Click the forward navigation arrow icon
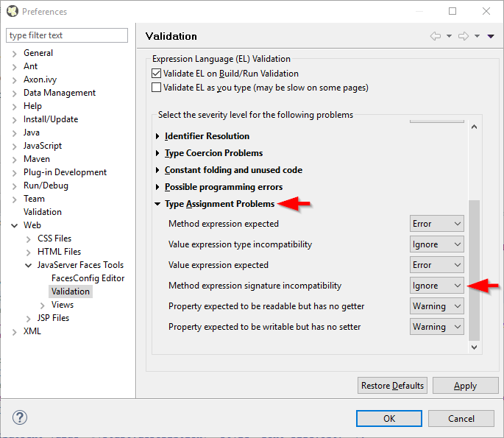This screenshot has width=504, height=438. point(464,36)
